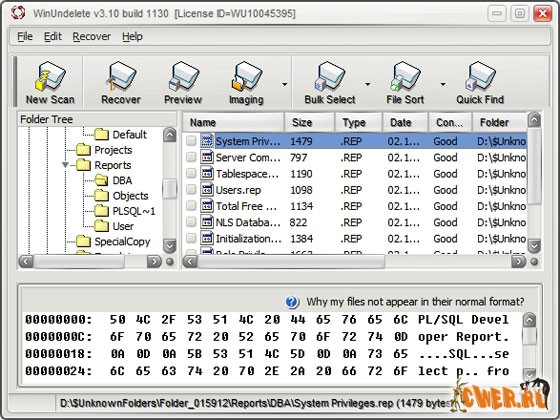Image resolution: width=560 pixels, height=420 pixels.
Task: Open the Help menu
Action: point(132,36)
